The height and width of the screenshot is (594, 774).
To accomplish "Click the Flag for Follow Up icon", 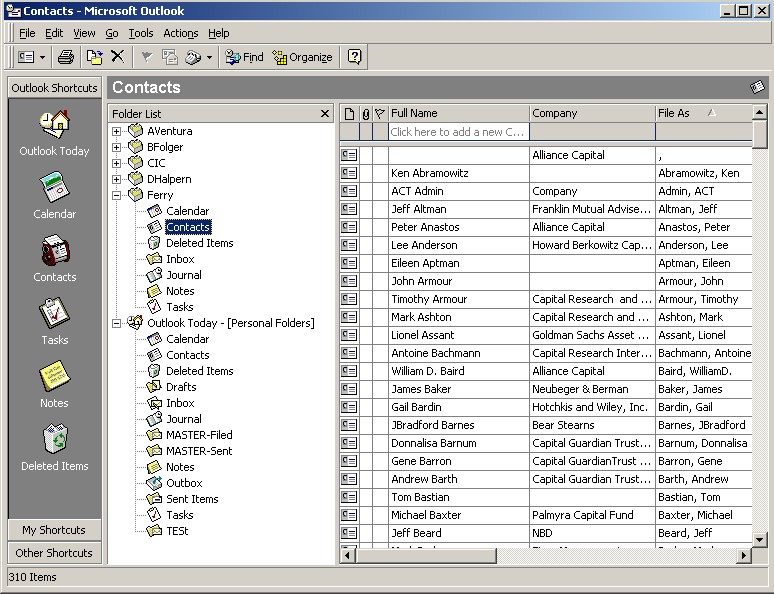I will (x=147, y=57).
